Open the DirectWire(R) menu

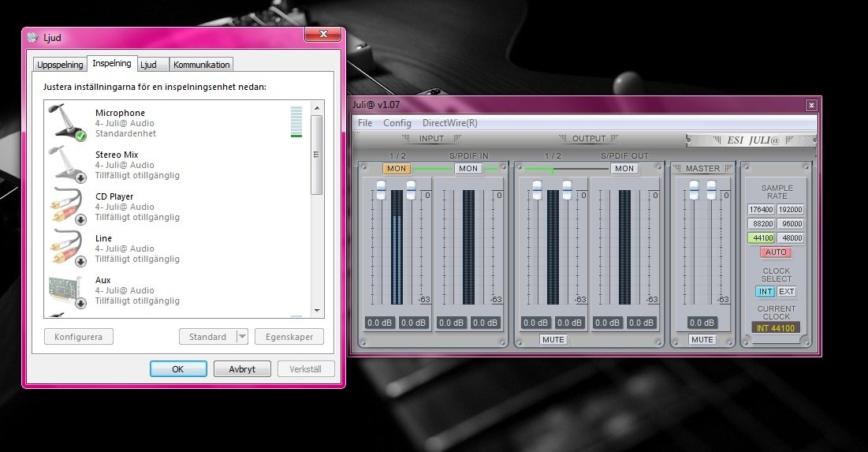click(x=449, y=123)
